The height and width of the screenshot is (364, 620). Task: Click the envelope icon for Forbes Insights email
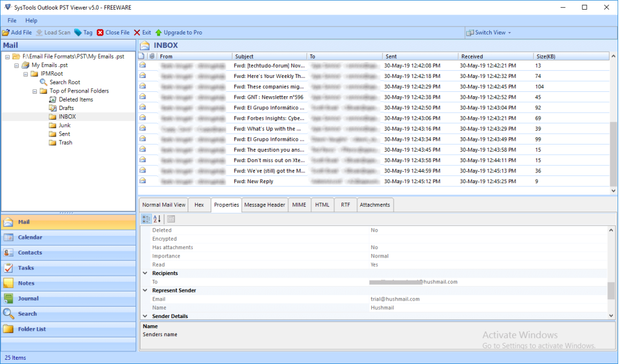[x=143, y=118]
